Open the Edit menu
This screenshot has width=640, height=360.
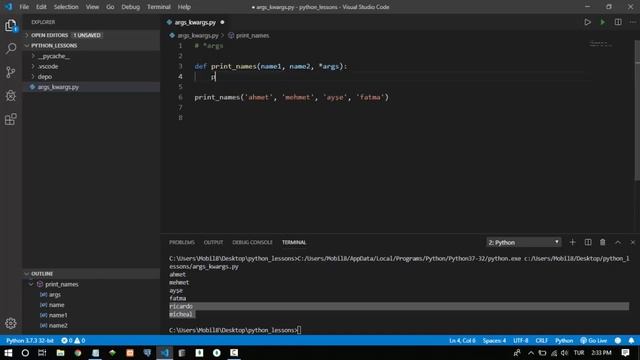tap(41, 7)
